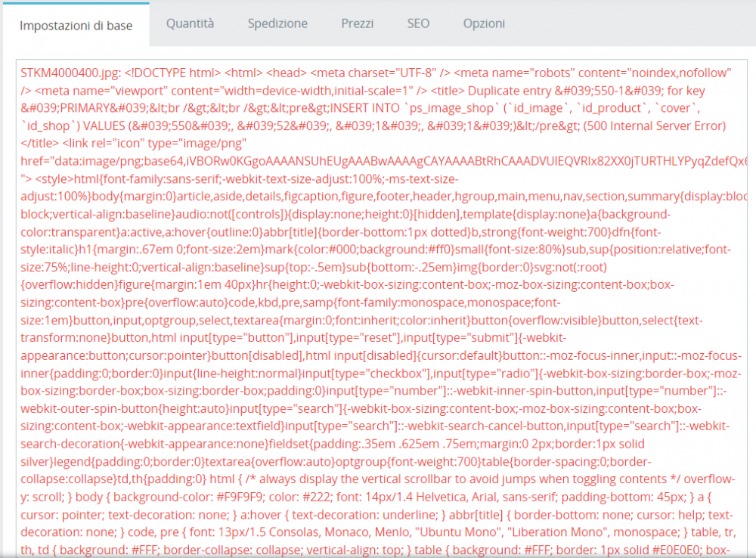This screenshot has height=558, width=756.
Task: Select the active Impostazioni di base tab
Action: coord(76,24)
